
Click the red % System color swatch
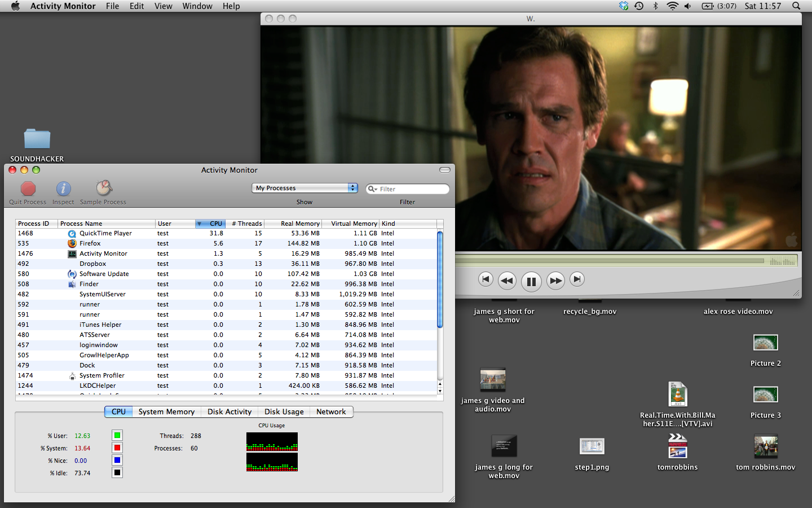tap(117, 448)
